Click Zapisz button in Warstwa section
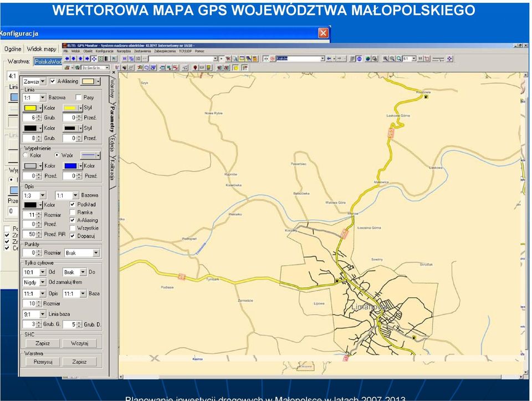The width and height of the screenshot is (532, 401). coord(79,362)
